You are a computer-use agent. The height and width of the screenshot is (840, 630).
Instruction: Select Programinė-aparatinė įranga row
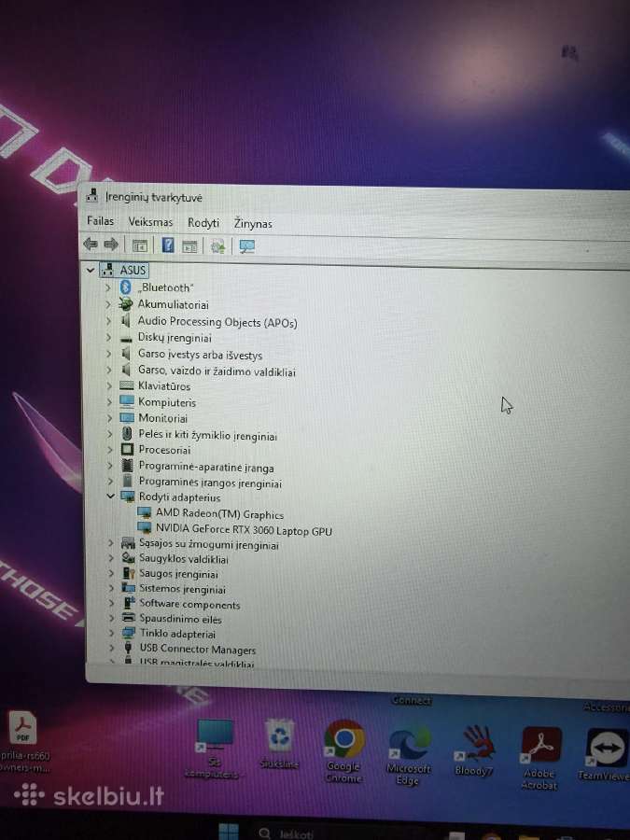coord(205,468)
